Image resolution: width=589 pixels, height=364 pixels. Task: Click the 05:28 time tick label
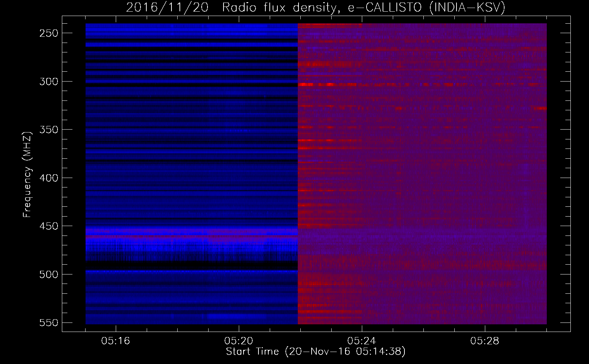coord(485,341)
